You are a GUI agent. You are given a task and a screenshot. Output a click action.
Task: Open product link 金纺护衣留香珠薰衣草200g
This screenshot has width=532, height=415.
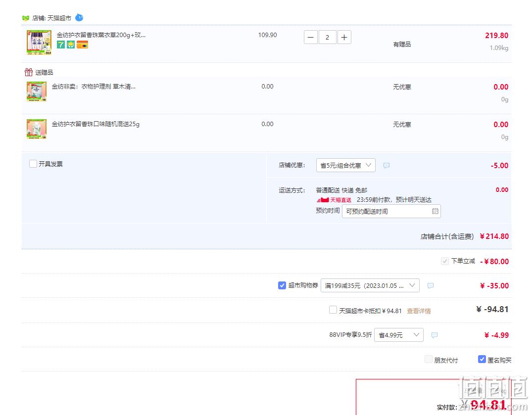point(101,35)
